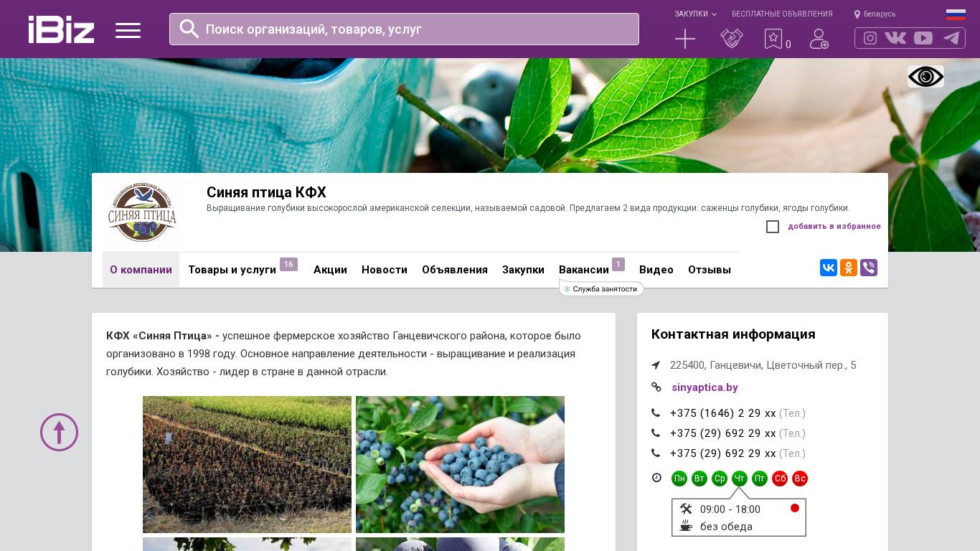The width and height of the screenshot is (980, 551).
Task: Share company page on VK
Action: (x=829, y=268)
